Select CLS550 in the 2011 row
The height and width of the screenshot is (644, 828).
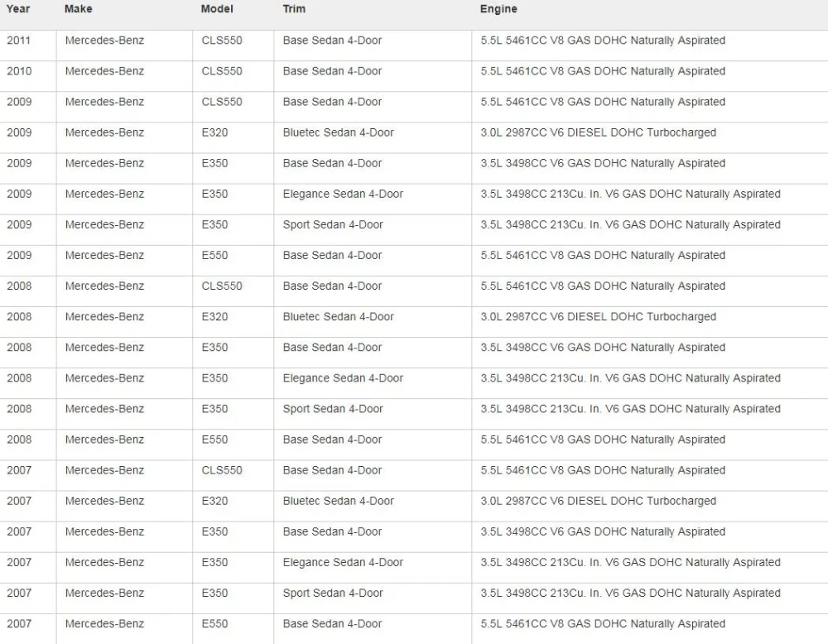point(222,41)
